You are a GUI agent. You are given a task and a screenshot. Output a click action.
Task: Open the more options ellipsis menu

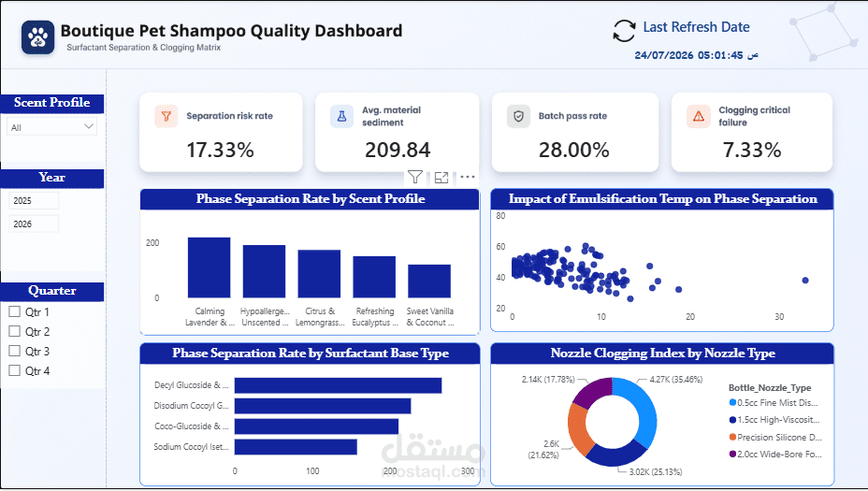468,177
